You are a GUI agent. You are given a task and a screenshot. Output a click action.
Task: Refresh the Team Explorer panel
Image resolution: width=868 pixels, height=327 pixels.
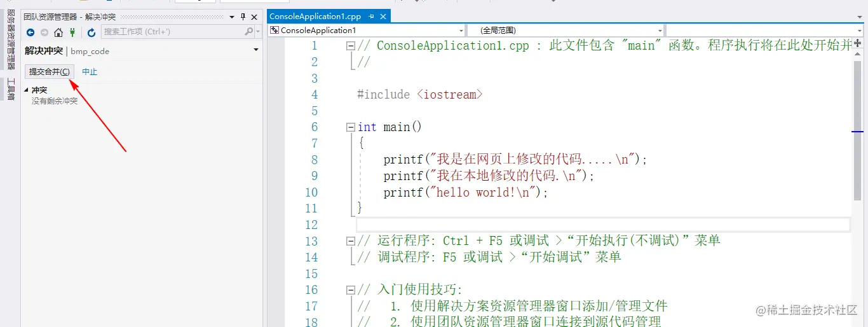(x=92, y=32)
